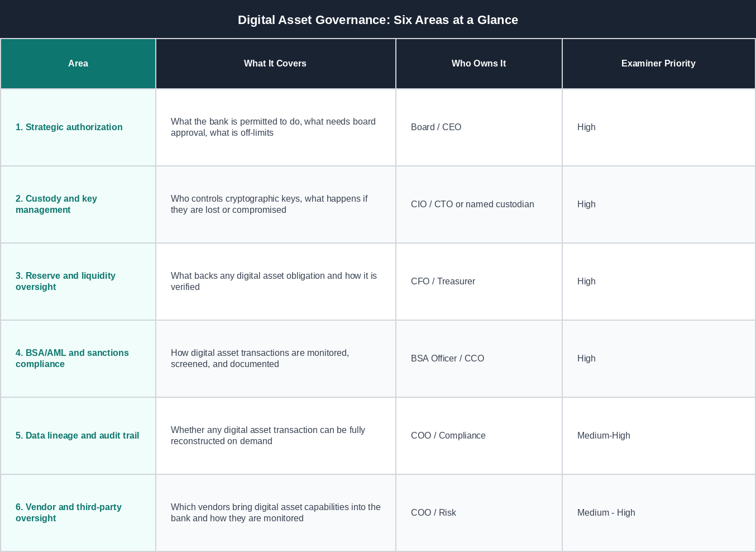Click the 'BSA Officer / CCO' owner cell
The image size is (756, 552).
(479, 359)
